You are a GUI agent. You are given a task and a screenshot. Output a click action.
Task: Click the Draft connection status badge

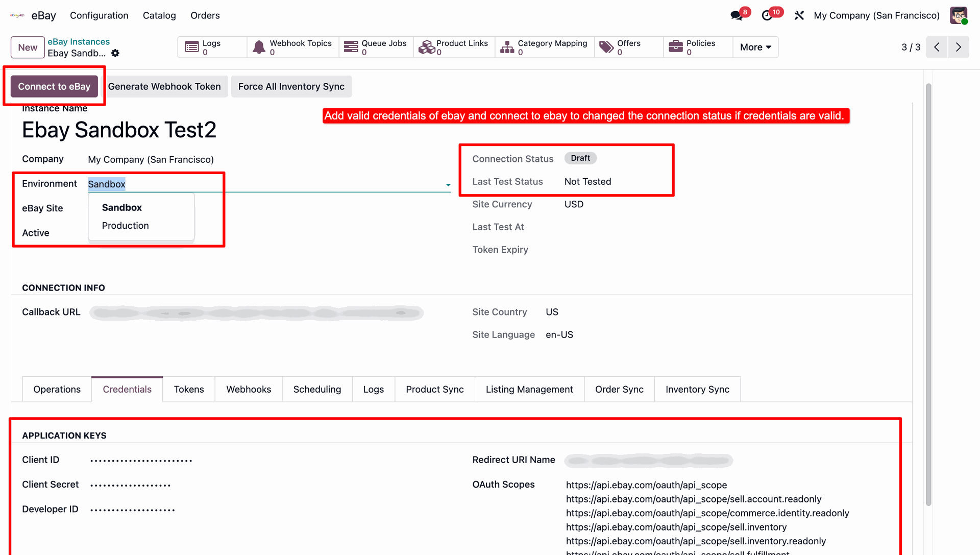click(580, 158)
